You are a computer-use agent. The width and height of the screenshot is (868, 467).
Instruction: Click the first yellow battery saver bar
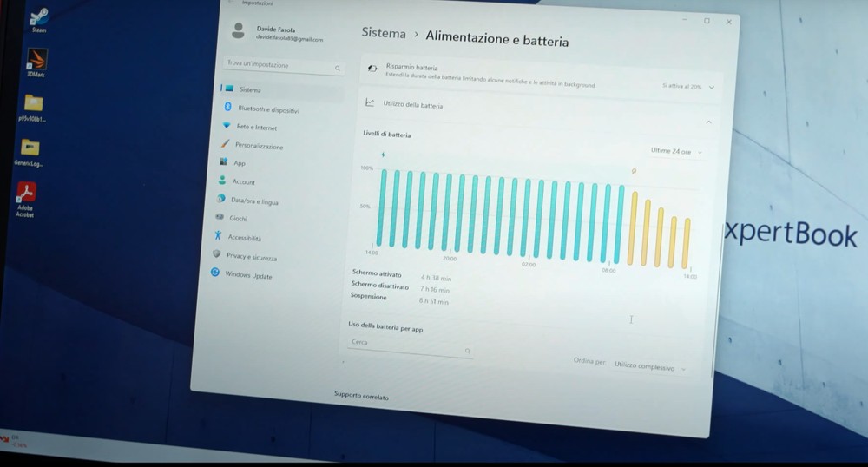tap(632, 228)
